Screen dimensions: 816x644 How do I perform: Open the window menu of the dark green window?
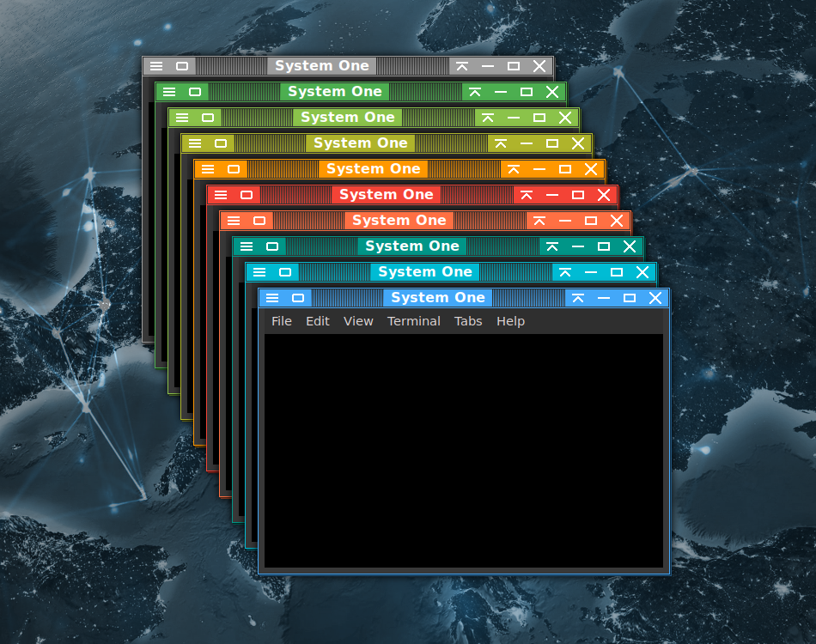tap(169, 92)
